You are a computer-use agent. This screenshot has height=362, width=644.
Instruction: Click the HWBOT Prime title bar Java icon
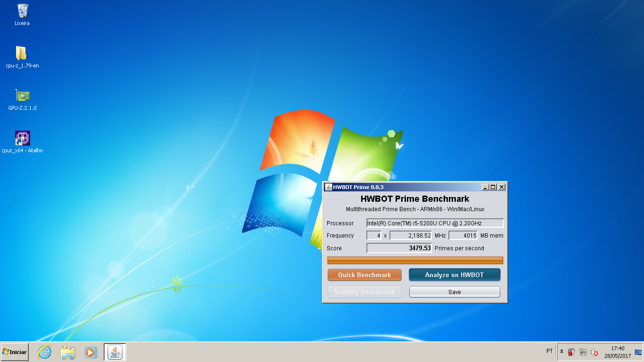pos(329,187)
